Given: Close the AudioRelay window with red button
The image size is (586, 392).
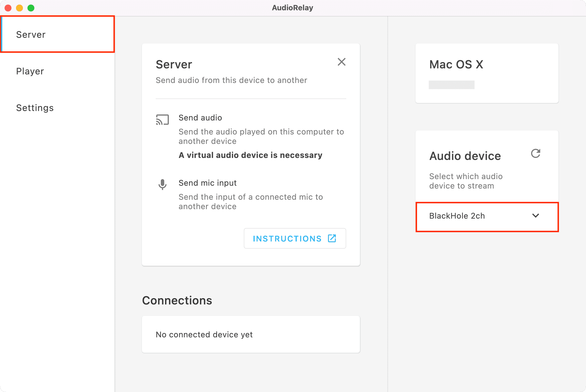Looking at the screenshot, I should [8, 8].
